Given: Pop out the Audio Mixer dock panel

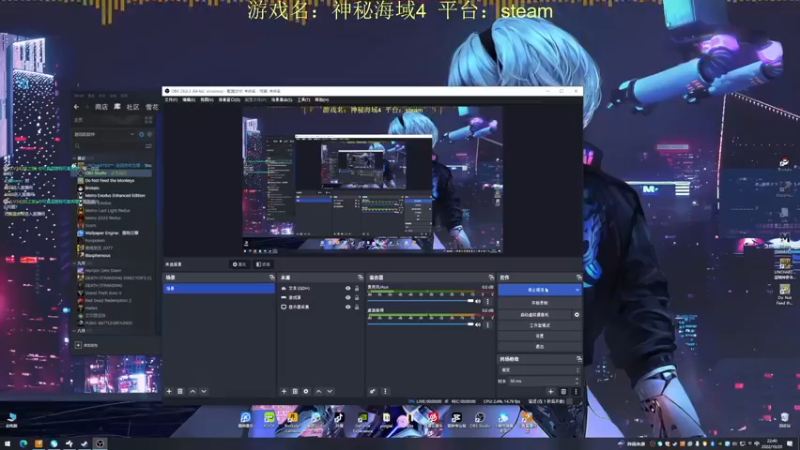Looking at the screenshot, I should 491,277.
